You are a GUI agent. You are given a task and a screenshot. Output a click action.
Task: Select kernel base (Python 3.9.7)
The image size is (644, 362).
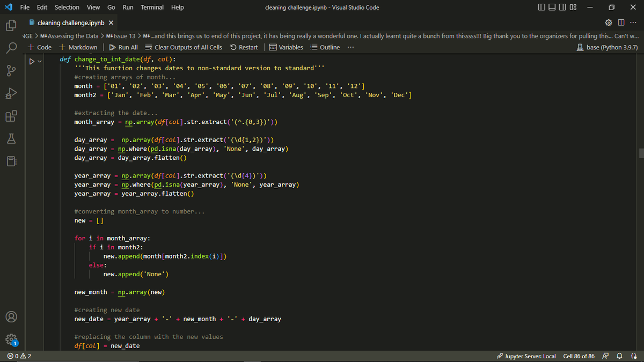(x=609, y=47)
